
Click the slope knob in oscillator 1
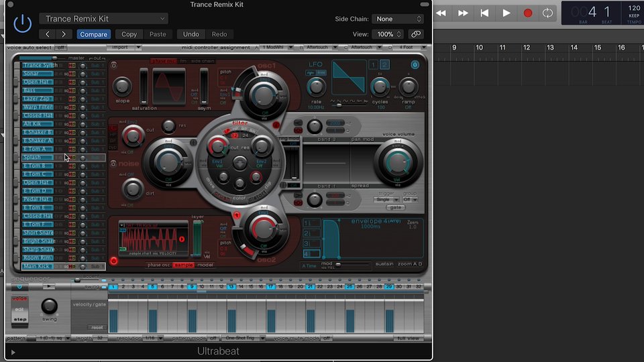point(122,86)
